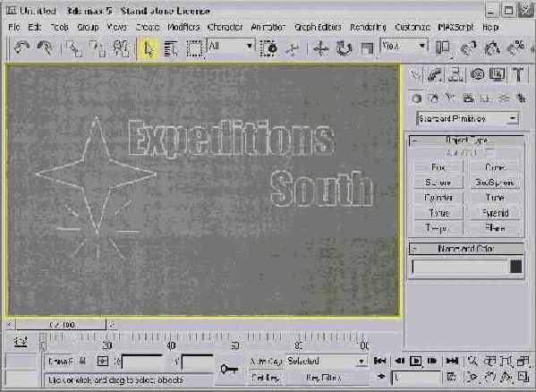The image size is (536, 392).
Task: Switch to the Utilities hammer tab
Action: [x=519, y=74]
